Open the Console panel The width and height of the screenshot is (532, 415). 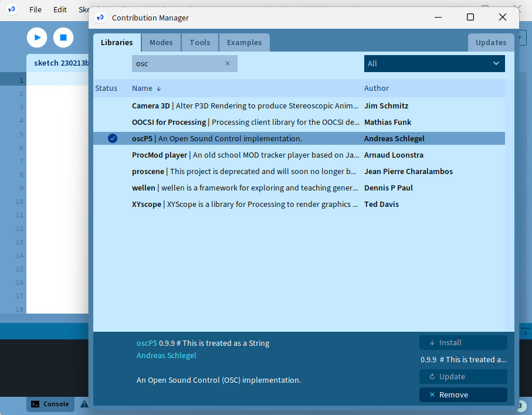(x=50, y=404)
